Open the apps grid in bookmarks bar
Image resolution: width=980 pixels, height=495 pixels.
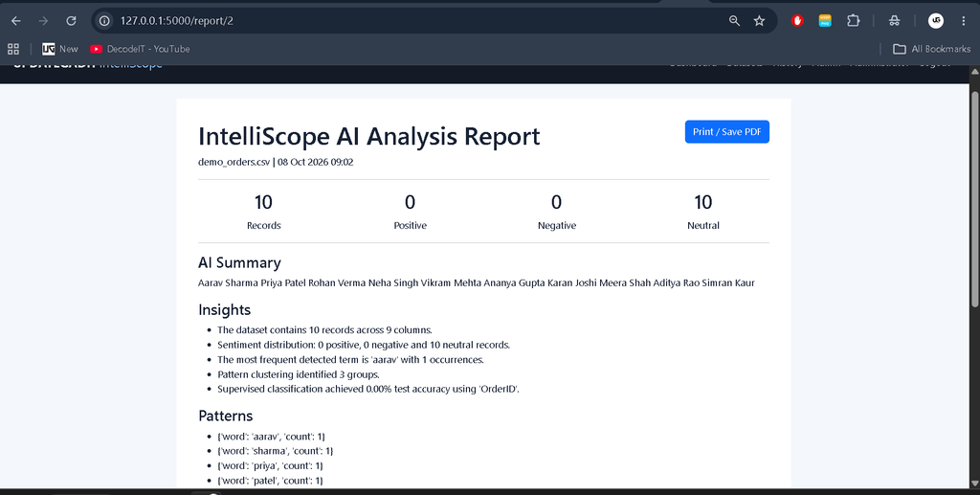point(13,49)
